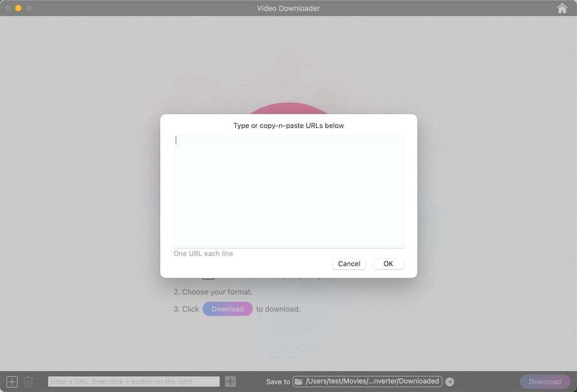The height and width of the screenshot is (392, 577).
Task: Click the Save to path box
Action: [x=368, y=382]
